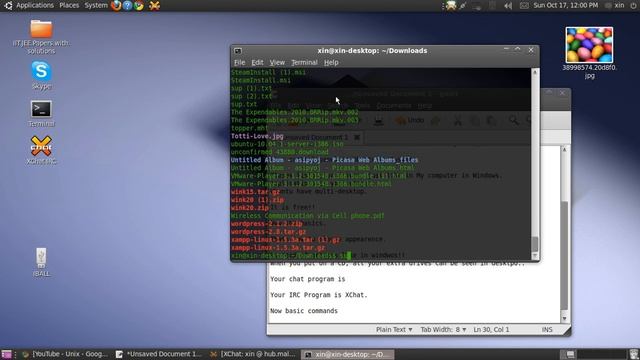This screenshot has height=360, width=640.
Task: Open Plain Text dropdown in gedit
Action: click(394, 329)
